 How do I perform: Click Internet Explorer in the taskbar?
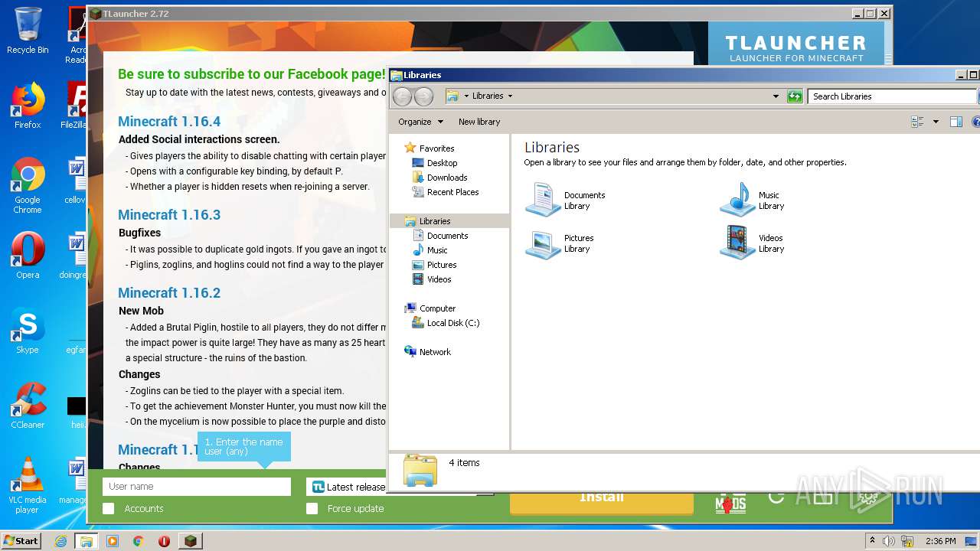pos(61,541)
